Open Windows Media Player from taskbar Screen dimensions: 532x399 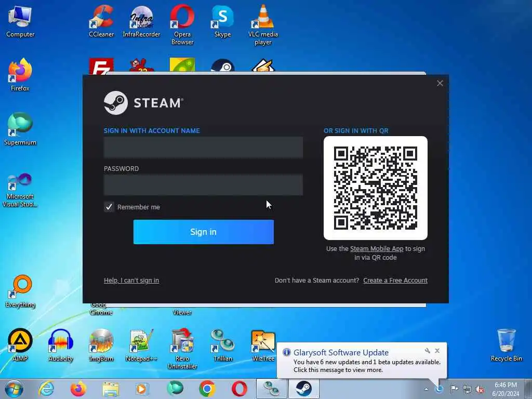(142, 389)
